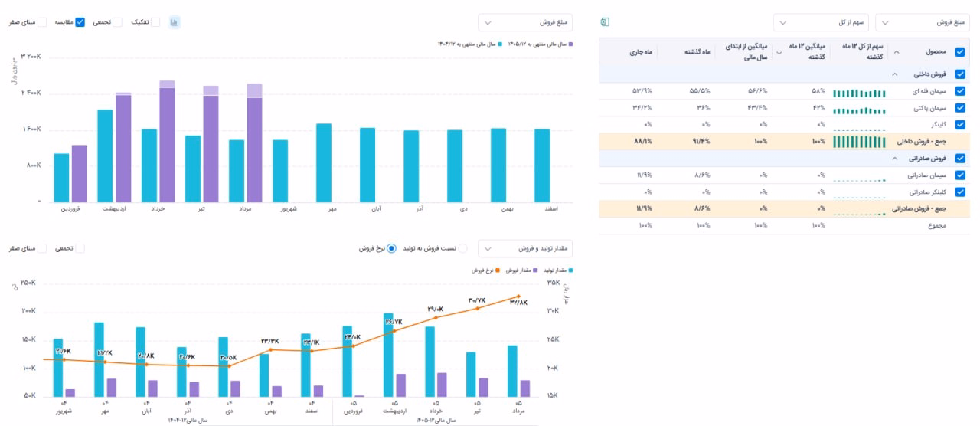Uncheck the کلینکر صادراتی row checkbox
Screen dimensions: 980x426
tap(960, 192)
